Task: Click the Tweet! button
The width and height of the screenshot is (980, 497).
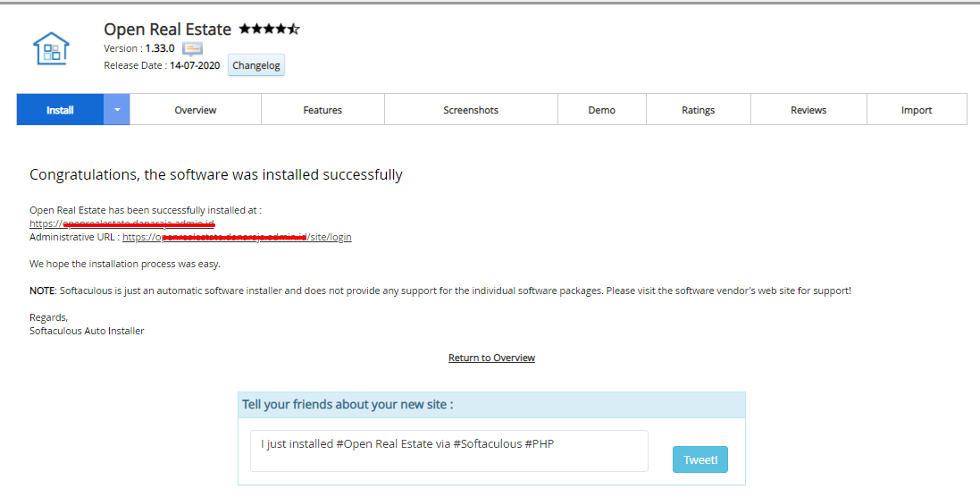Action: [x=700, y=459]
